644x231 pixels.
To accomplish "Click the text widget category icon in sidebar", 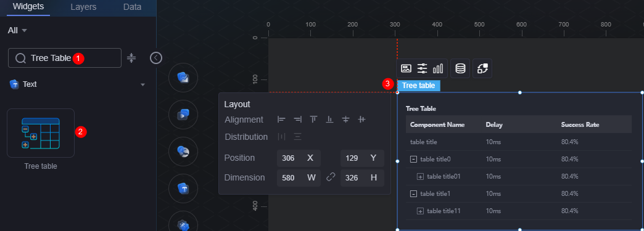I will click(x=183, y=188).
